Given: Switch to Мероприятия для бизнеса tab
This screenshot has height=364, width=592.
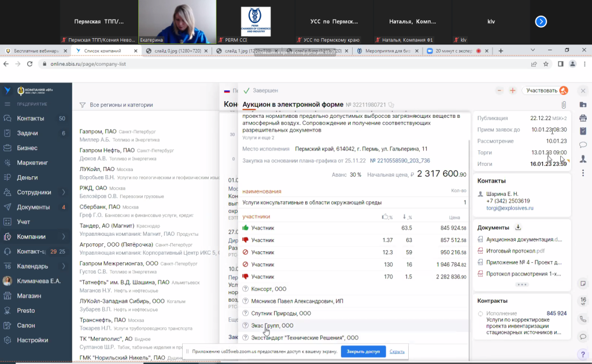Looking at the screenshot, I should tap(387, 50).
